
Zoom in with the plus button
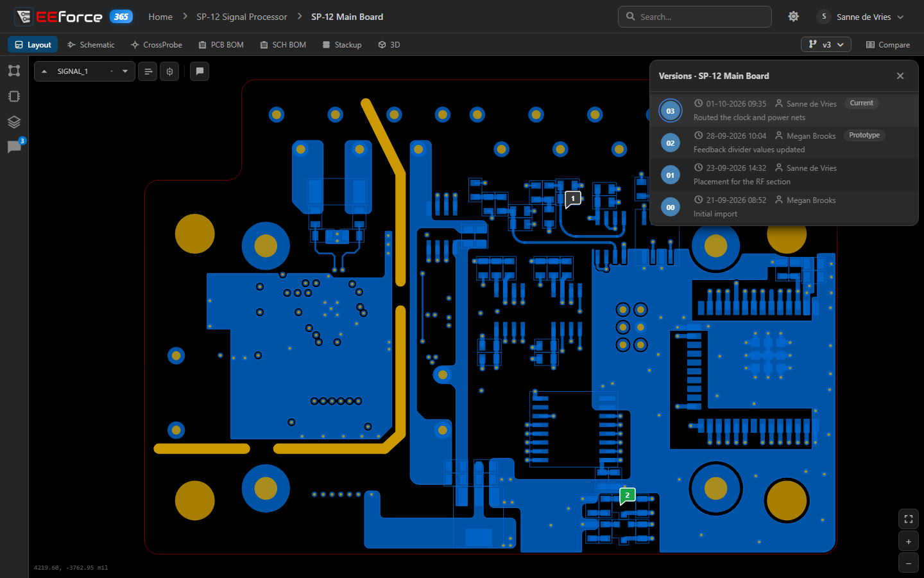[x=909, y=542]
